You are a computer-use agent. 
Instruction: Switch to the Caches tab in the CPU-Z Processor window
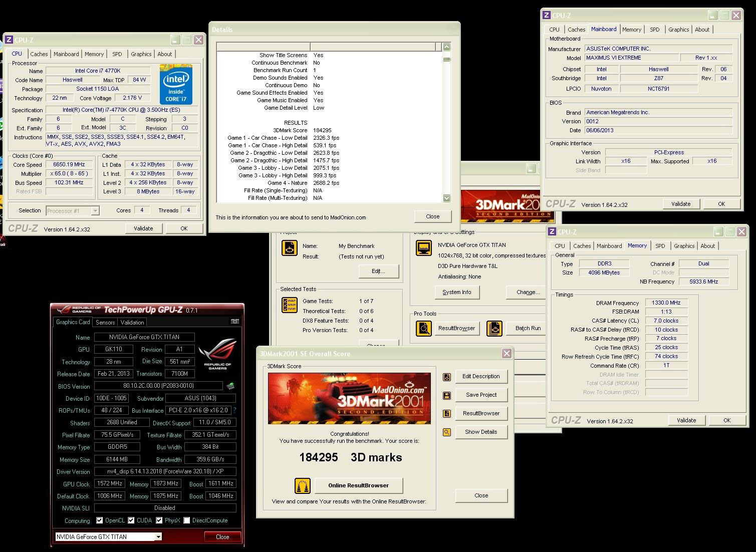(39, 54)
